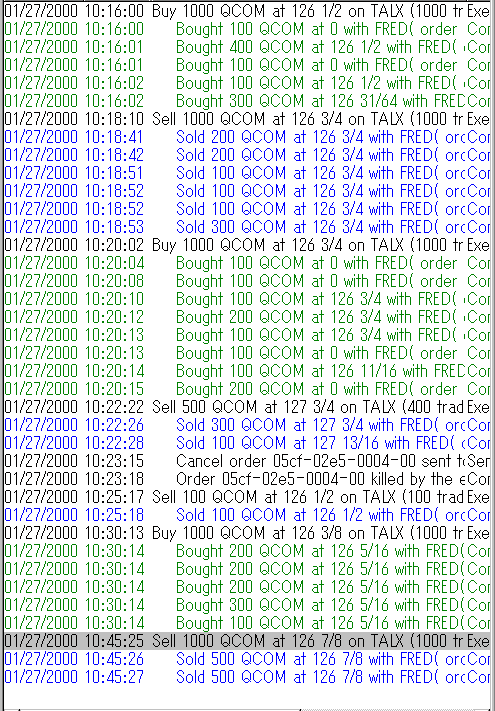The width and height of the screenshot is (495, 711).
Task: Select the 10:23:15 Cancel order row
Action: click(x=247, y=461)
